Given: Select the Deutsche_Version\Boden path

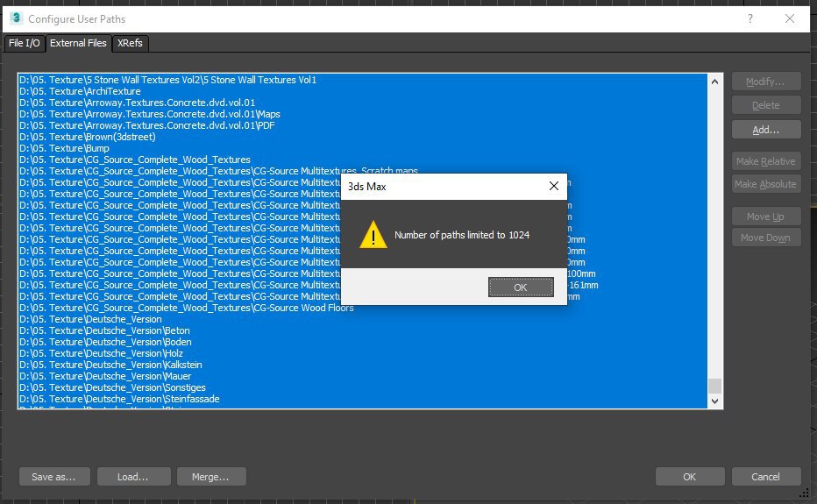Looking at the screenshot, I should coord(362,343).
